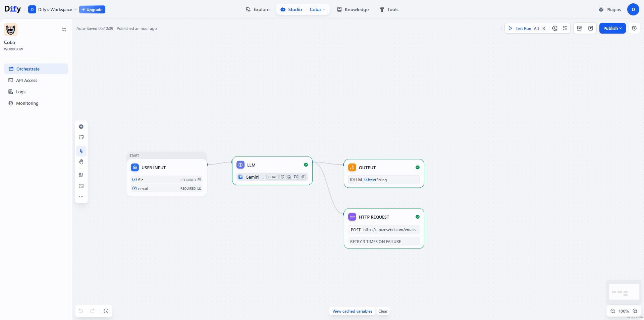The width and height of the screenshot is (644, 320).
Task: Go to the Explore tab
Action: click(258, 9)
